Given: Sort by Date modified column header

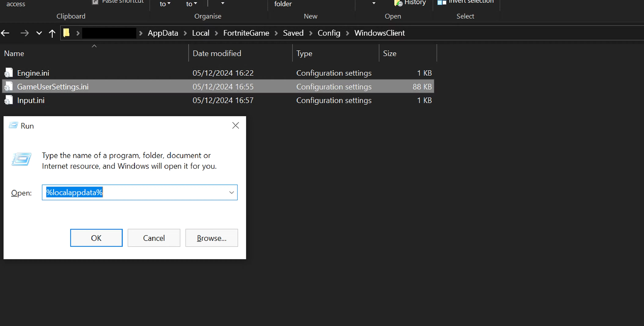Looking at the screenshot, I should click(217, 53).
